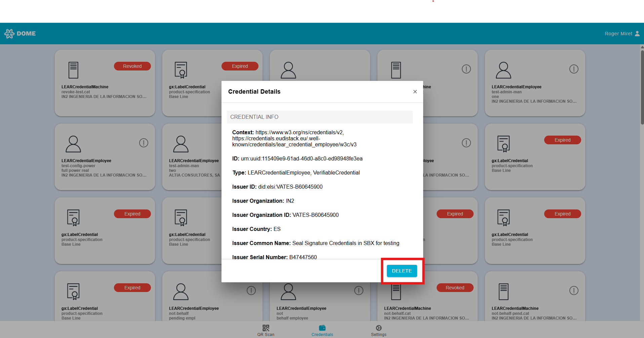Click the DOME logo icon
This screenshot has height=338, width=644.
click(x=9, y=34)
